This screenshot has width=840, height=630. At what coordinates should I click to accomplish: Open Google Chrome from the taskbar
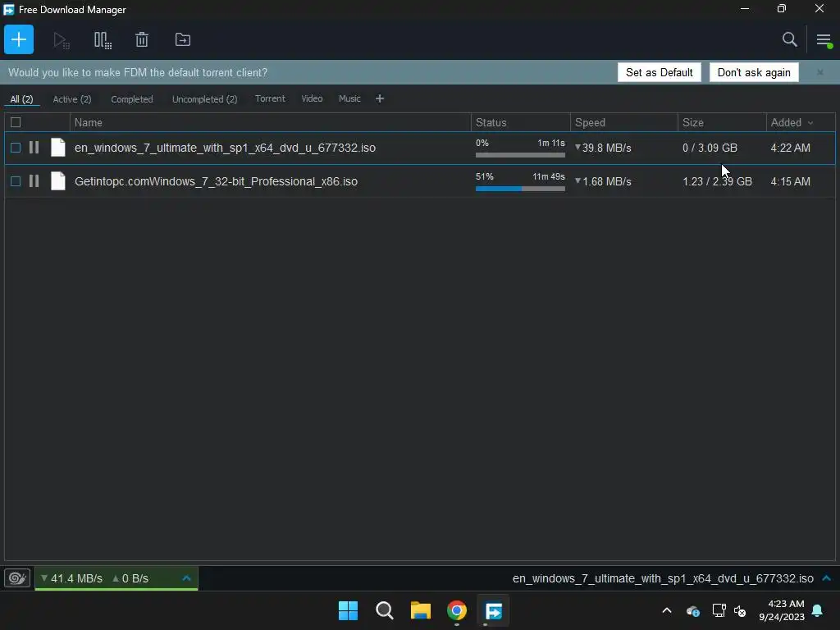tap(457, 610)
